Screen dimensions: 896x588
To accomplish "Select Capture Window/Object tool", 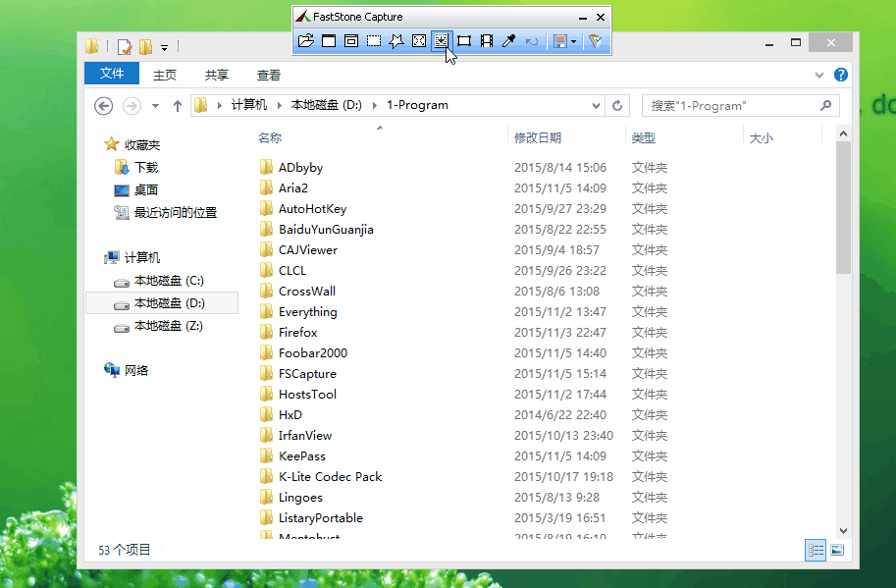I will pyautogui.click(x=351, y=41).
